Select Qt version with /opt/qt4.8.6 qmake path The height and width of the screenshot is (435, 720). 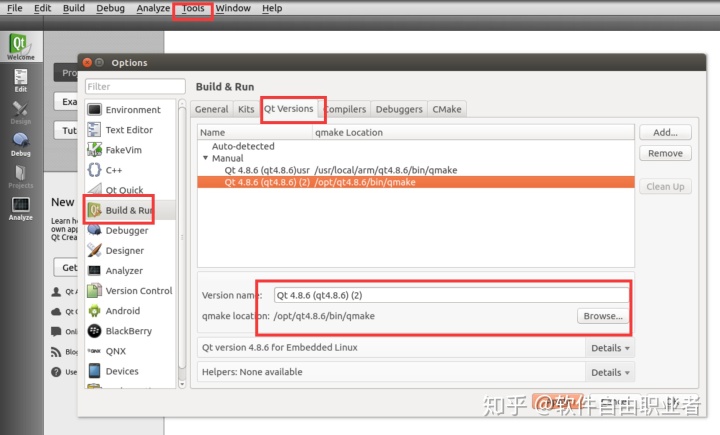(x=416, y=182)
